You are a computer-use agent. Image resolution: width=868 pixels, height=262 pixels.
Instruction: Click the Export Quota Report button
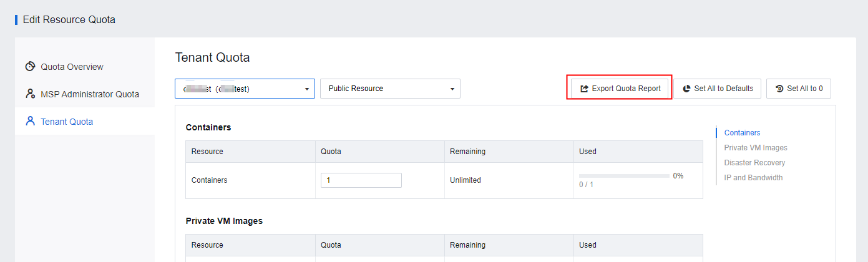tap(620, 89)
